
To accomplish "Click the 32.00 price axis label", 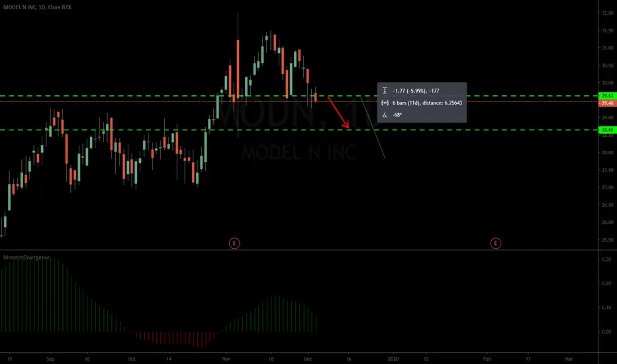I will pyautogui.click(x=607, y=13).
